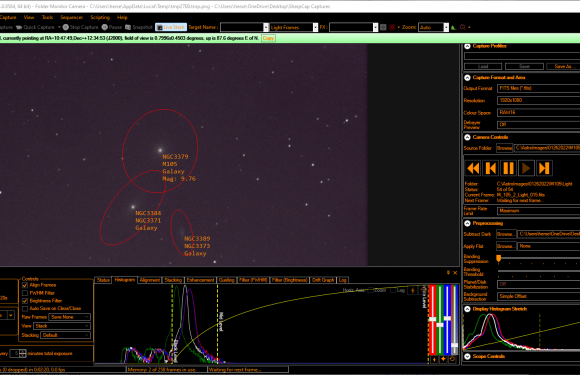
Task: Click the reset icon below colour sliders
Action: [452, 359]
